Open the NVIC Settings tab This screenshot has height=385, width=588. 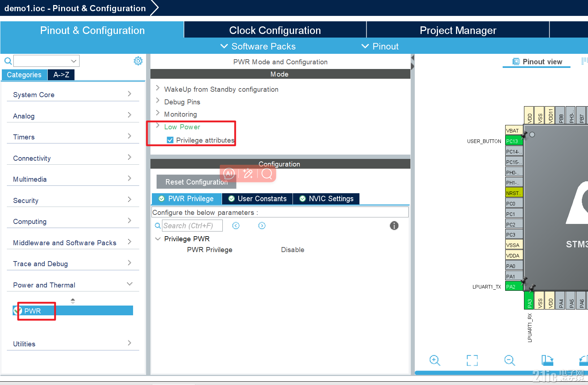pos(327,199)
